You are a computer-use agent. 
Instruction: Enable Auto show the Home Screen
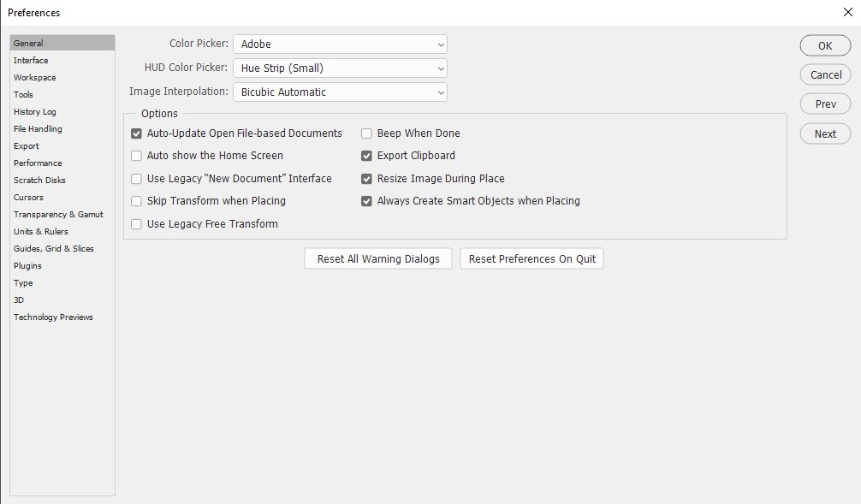pos(136,156)
